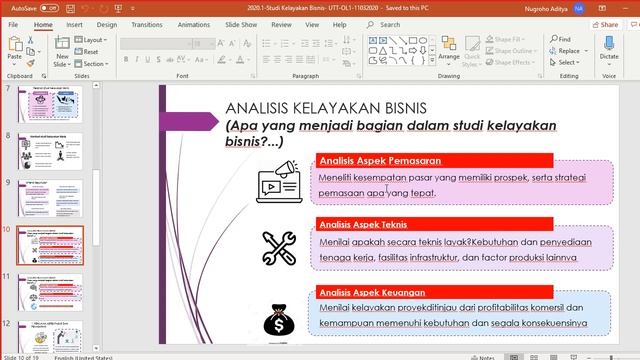
Task: Increase font size icon
Action: [221, 43]
